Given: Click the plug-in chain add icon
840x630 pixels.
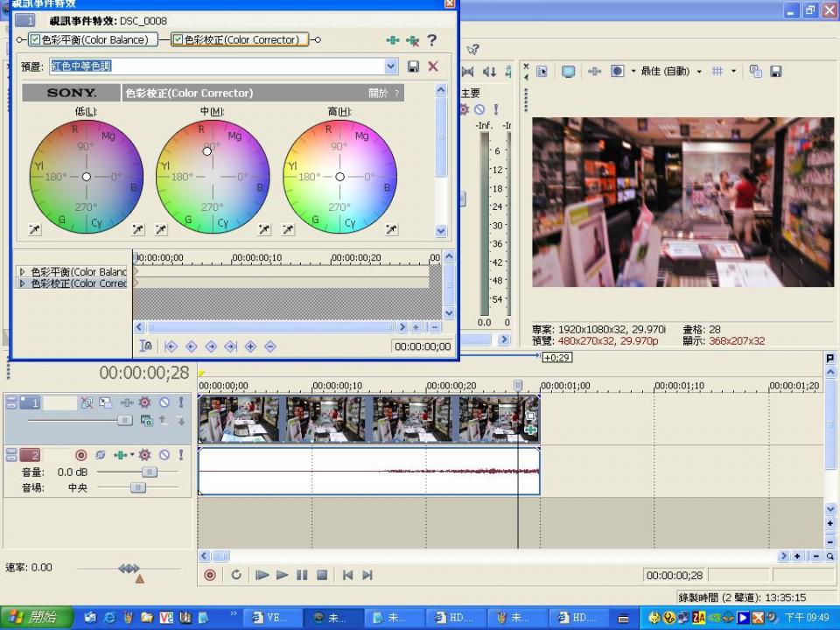Looking at the screenshot, I should pyautogui.click(x=393, y=40).
